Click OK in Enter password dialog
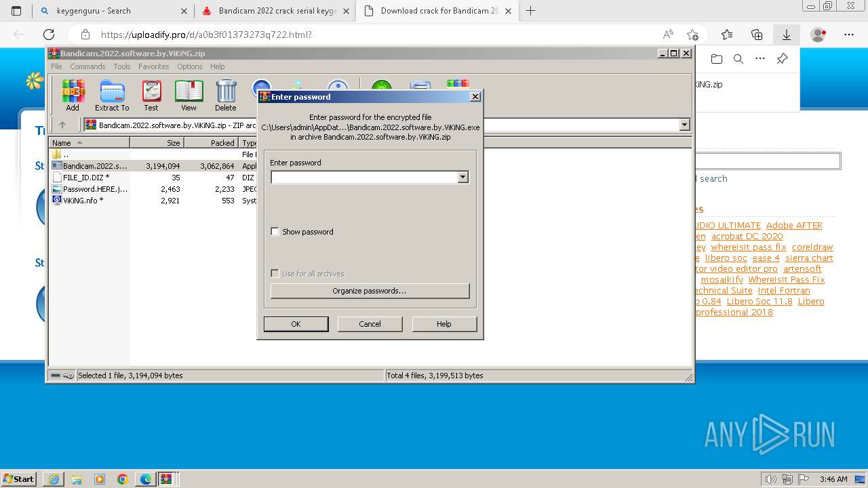The height and width of the screenshot is (488, 868). coord(296,324)
